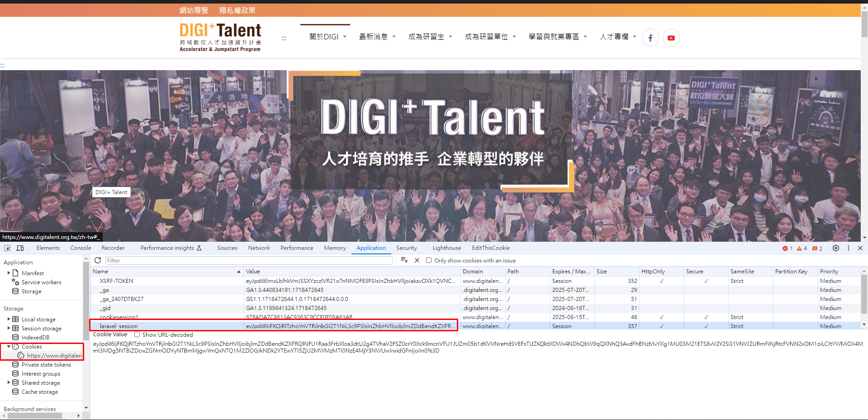Open the 學習與就業專區 dropdown menu
Image resolution: width=868 pixels, height=420 pixels.
(558, 37)
